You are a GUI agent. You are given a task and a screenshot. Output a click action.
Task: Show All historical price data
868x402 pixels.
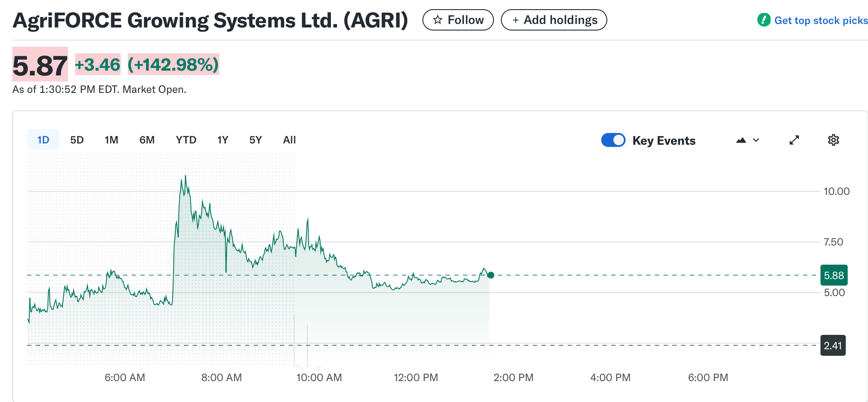[289, 140]
